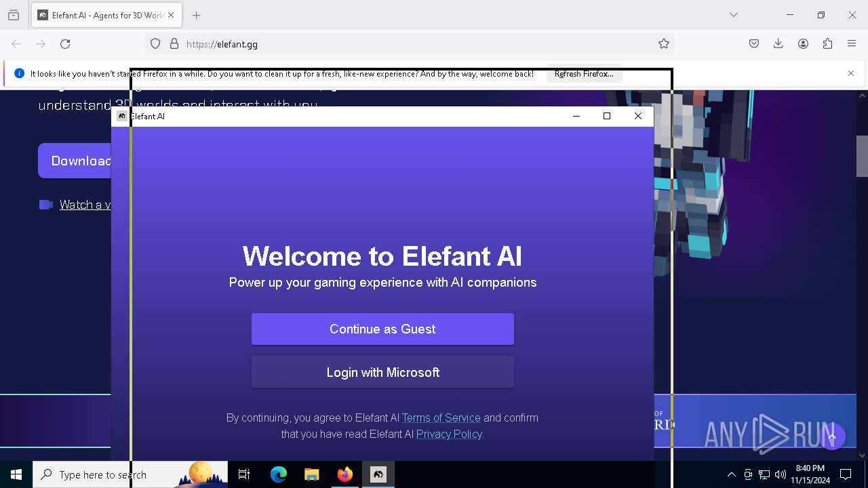The height and width of the screenshot is (488, 868).
Task: Open a new Firefox tab
Action: 197,15
